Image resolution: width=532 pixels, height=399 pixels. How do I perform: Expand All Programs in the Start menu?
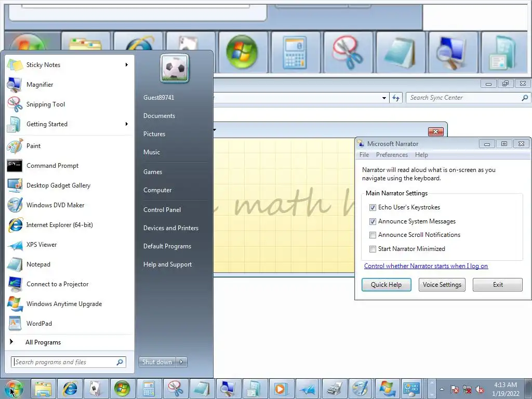tap(69, 342)
